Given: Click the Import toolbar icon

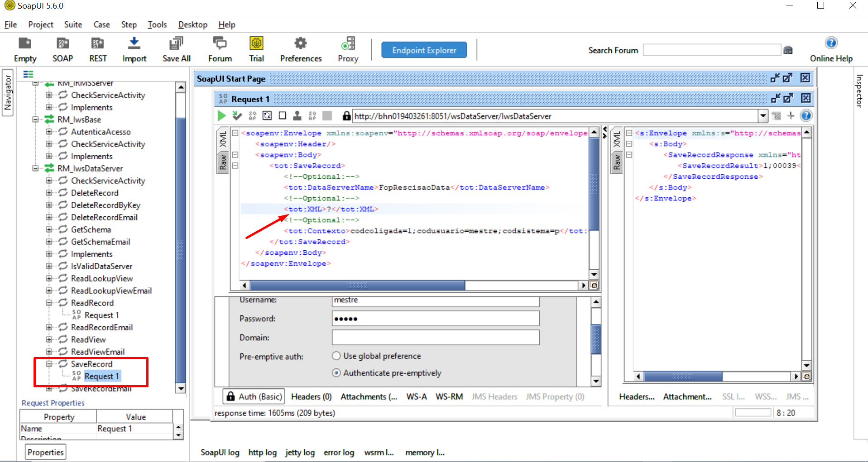Looking at the screenshot, I should click(134, 49).
